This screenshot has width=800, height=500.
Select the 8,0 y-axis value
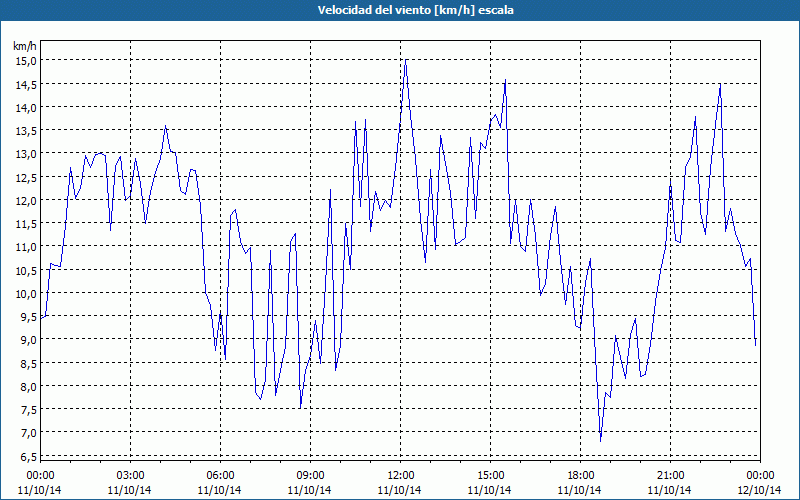pyautogui.click(x=28, y=387)
